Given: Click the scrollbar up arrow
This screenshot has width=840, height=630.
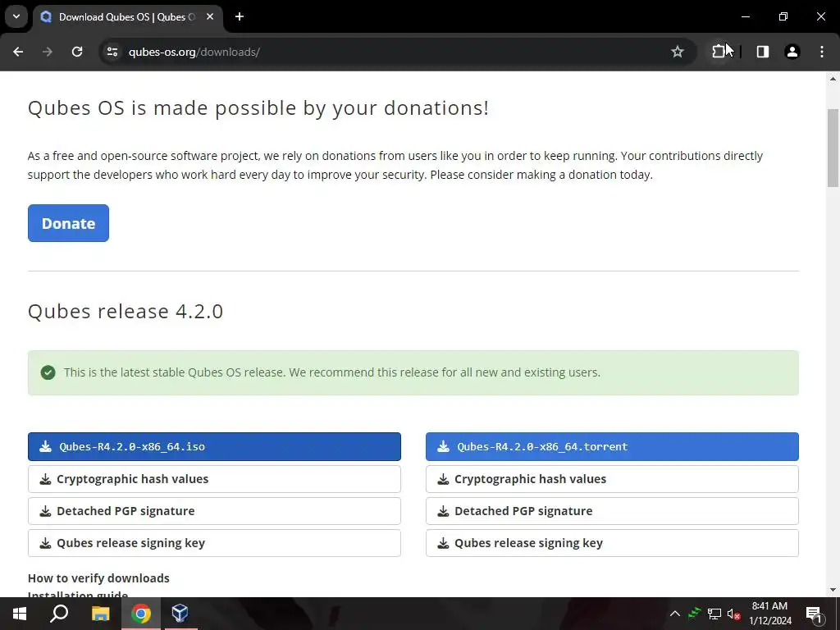Looking at the screenshot, I should point(833,79).
